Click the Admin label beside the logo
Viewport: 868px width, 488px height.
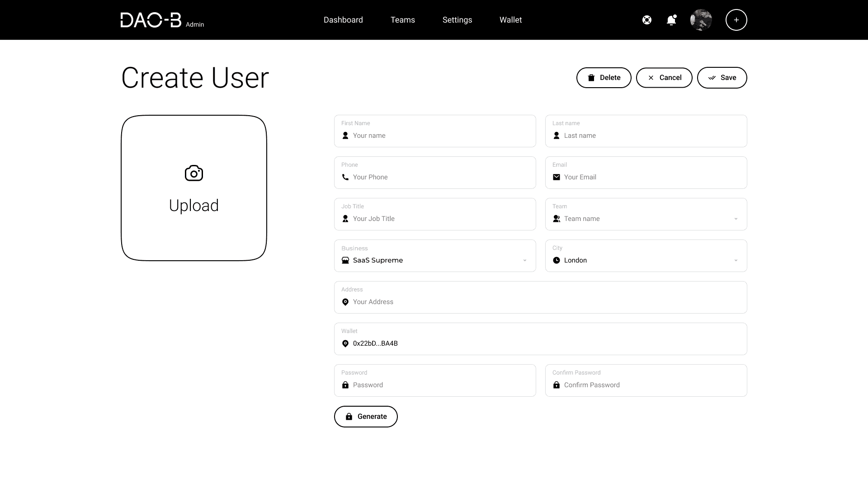click(x=195, y=24)
